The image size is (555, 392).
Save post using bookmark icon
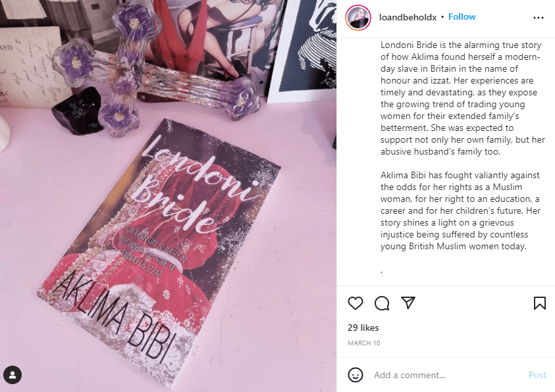[x=539, y=303]
